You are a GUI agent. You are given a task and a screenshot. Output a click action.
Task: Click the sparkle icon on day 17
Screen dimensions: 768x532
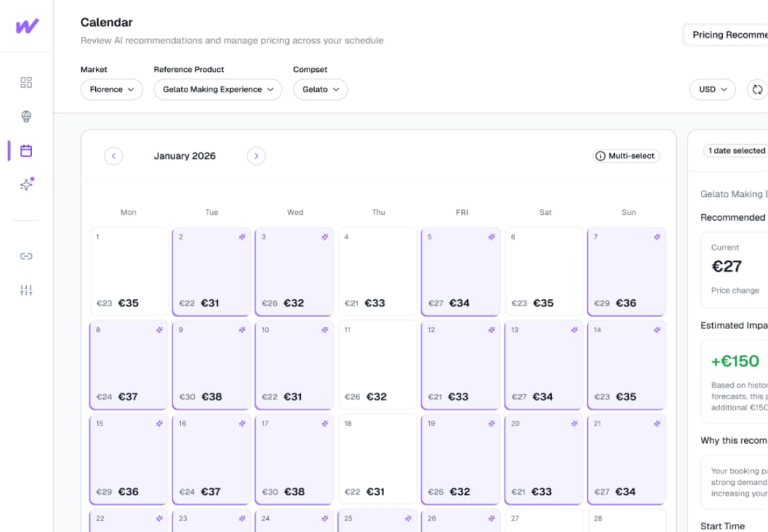pyautogui.click(x=325, y=424)
